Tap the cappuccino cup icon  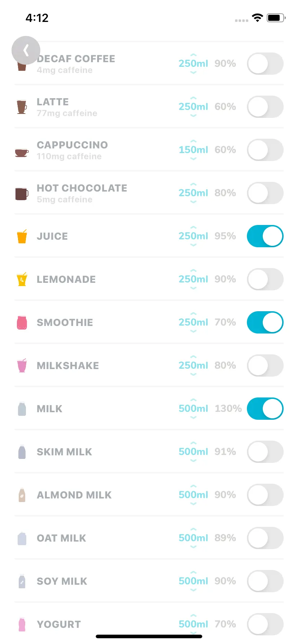(x=22, y=152)
